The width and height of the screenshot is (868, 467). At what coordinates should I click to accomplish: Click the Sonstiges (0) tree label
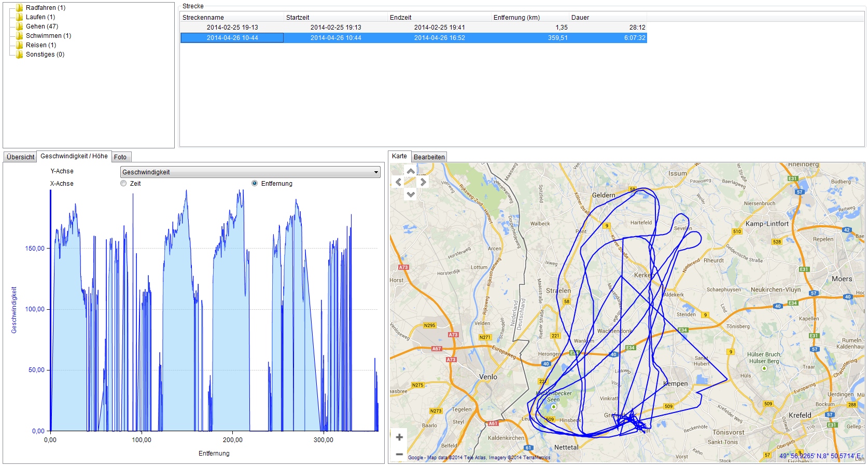(x=45, y=54)
